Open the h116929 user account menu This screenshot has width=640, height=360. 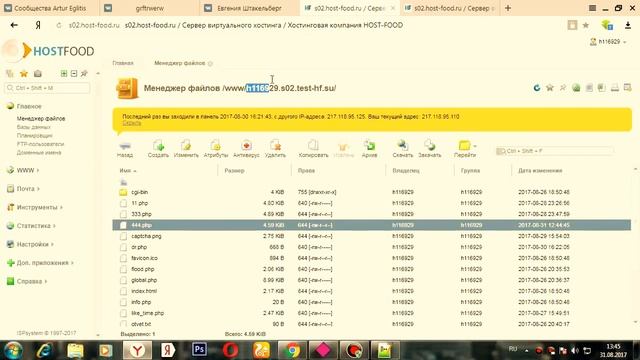point(608,42)
